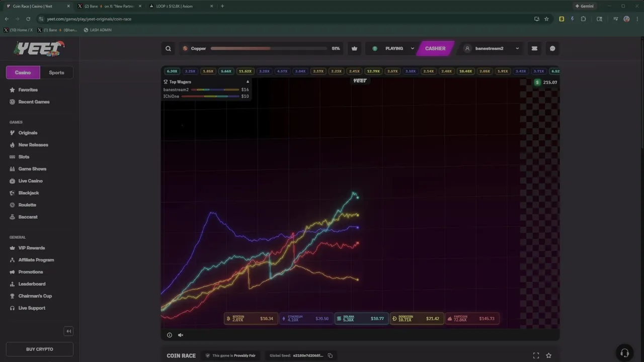644x362 pixels.
Task: Collapse the left sidebar
Action: tap(69, 331)
